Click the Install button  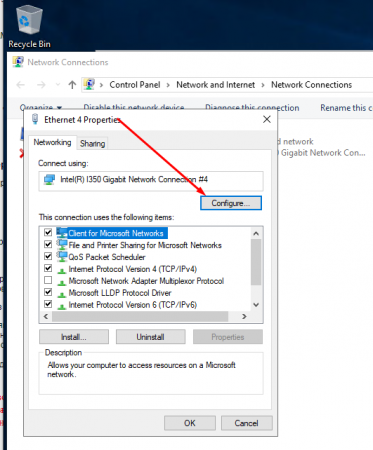(74, 337)
